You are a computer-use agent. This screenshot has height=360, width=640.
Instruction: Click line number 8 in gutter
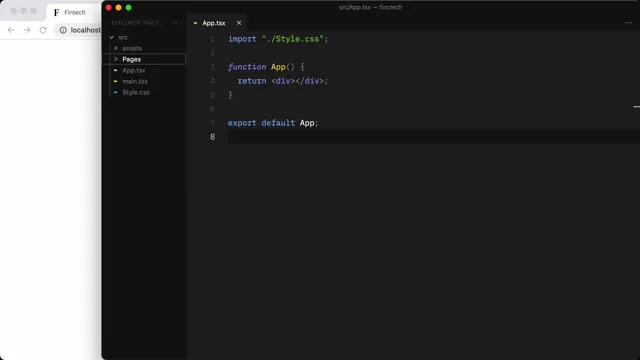pyautogui.click(x=212, y=137)
